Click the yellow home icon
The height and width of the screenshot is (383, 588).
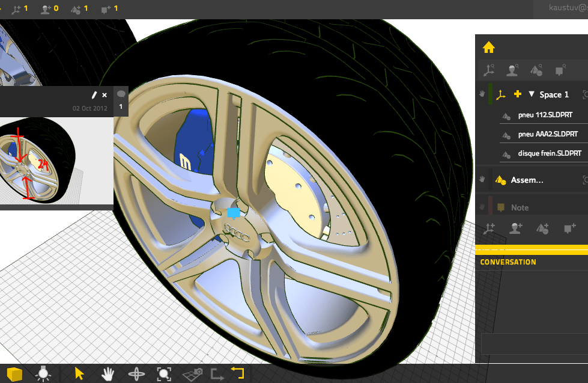(488, 47)
